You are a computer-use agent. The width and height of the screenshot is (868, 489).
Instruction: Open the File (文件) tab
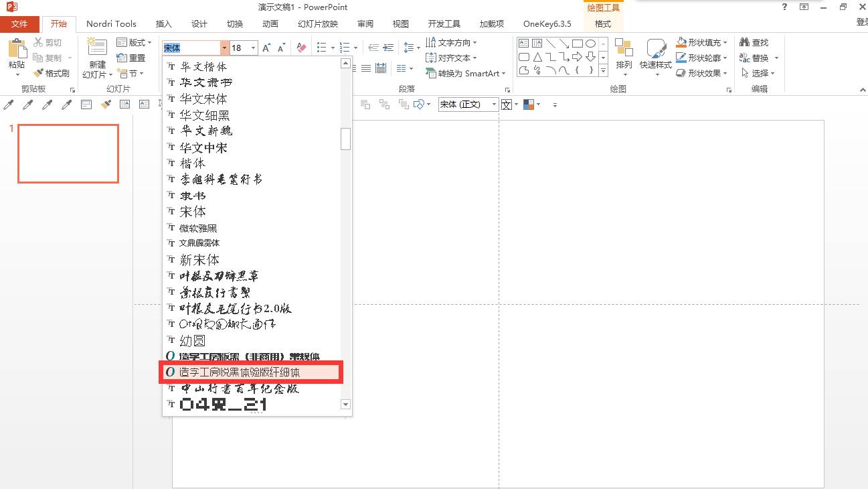click(x=20, y=23)
